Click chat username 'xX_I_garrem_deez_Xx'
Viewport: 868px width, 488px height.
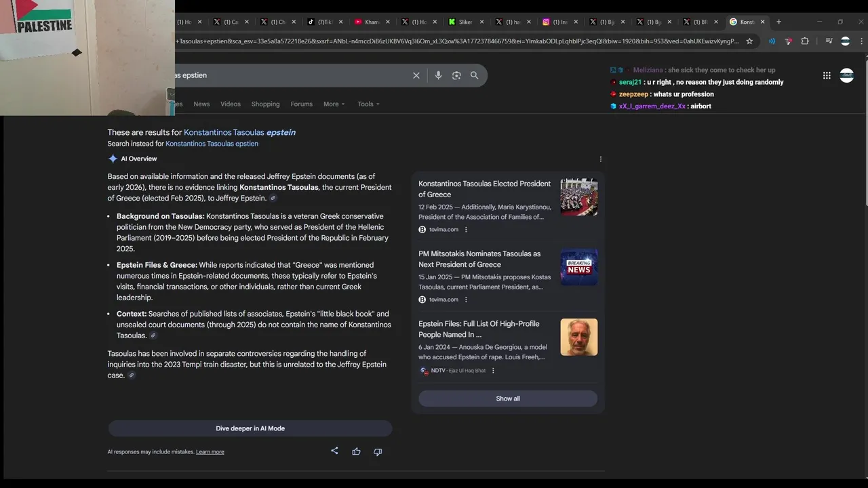(x=652, y=106)
